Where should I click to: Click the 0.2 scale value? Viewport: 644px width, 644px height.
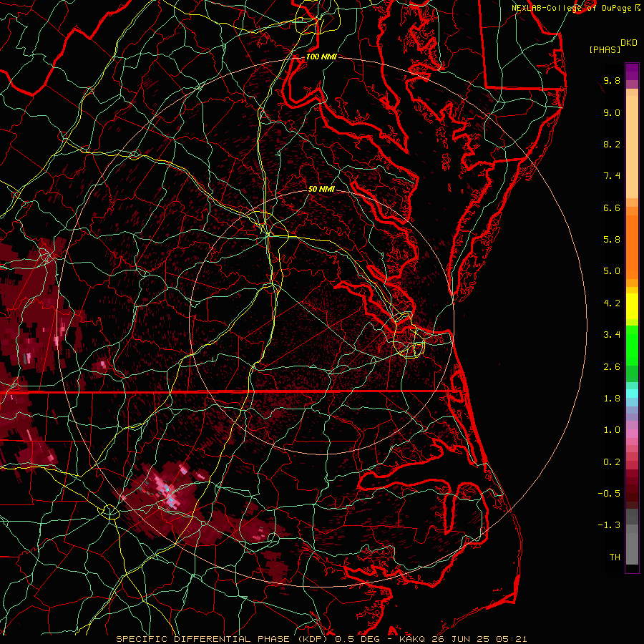(x=612, y=462)
